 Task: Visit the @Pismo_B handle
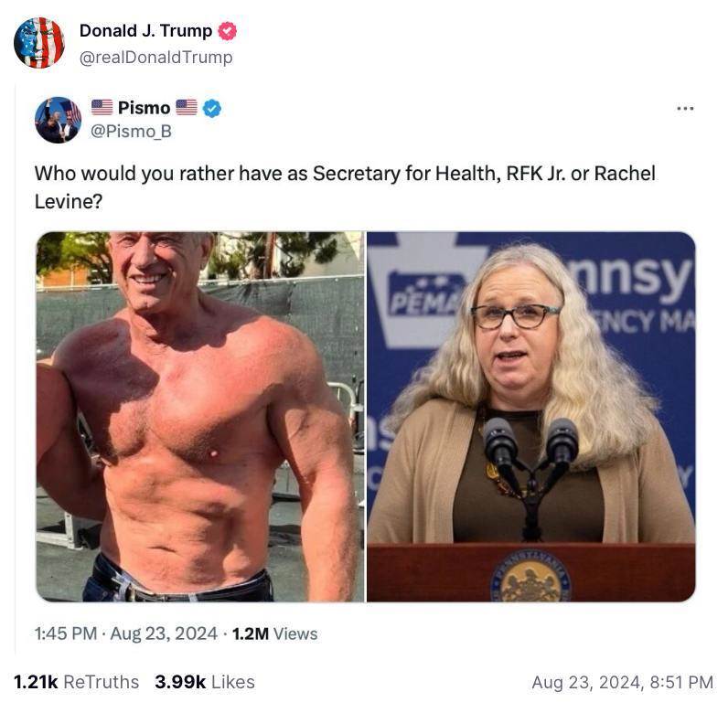coord(131,132)
